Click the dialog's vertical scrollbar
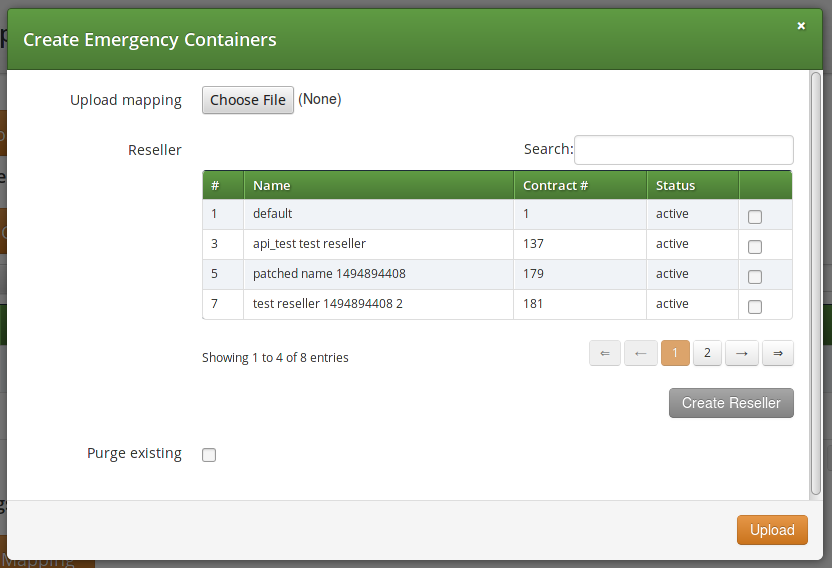 click(x=816, y=280)
